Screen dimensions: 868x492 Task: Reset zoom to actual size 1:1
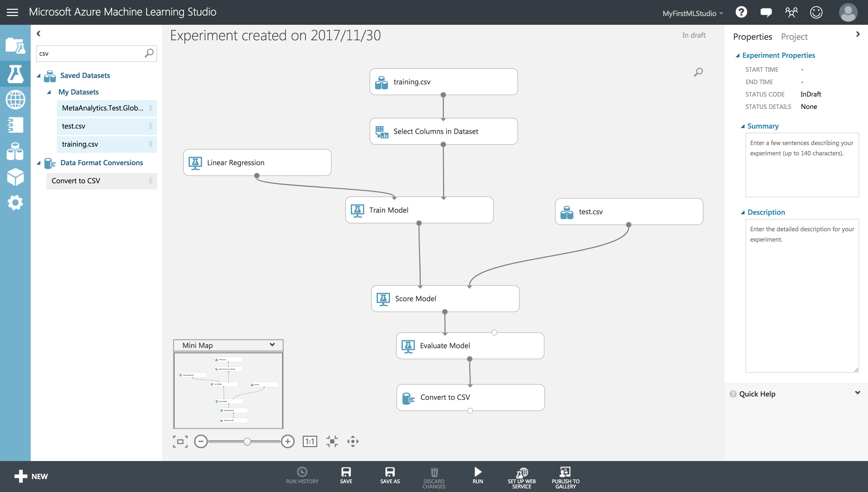click(310, 441)
